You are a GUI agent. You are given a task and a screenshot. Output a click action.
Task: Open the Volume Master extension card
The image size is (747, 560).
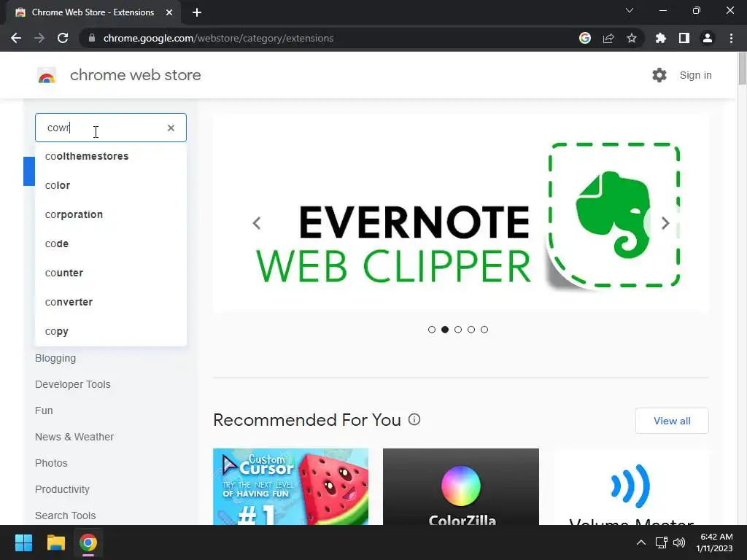631,486
